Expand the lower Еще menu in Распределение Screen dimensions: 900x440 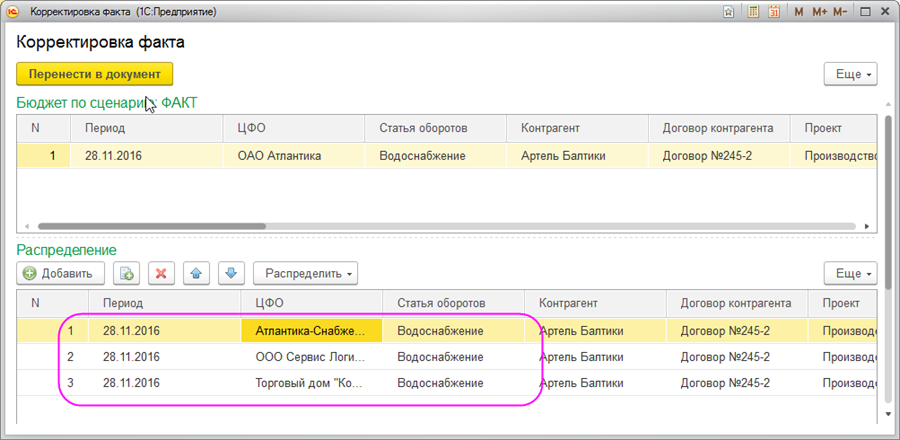(850, 273)
